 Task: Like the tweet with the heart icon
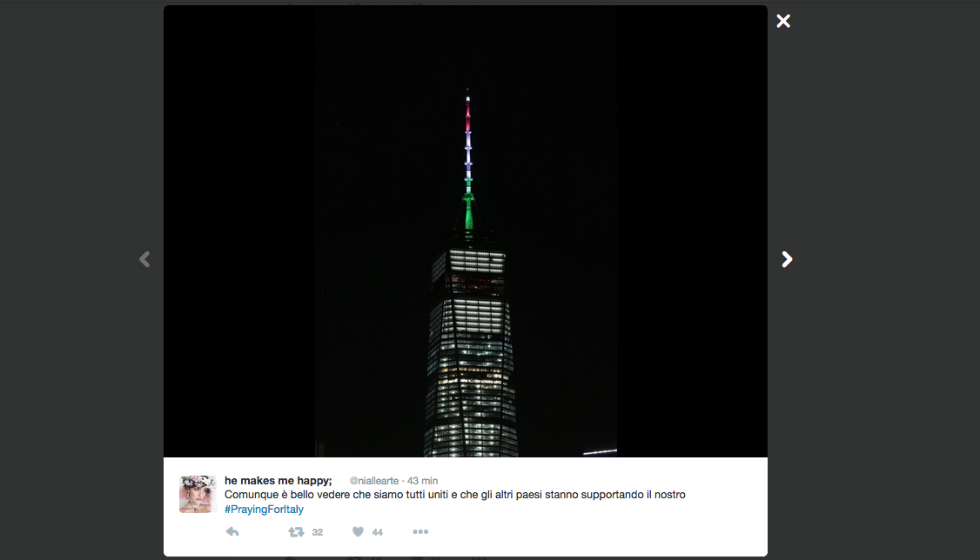[358, 532]
